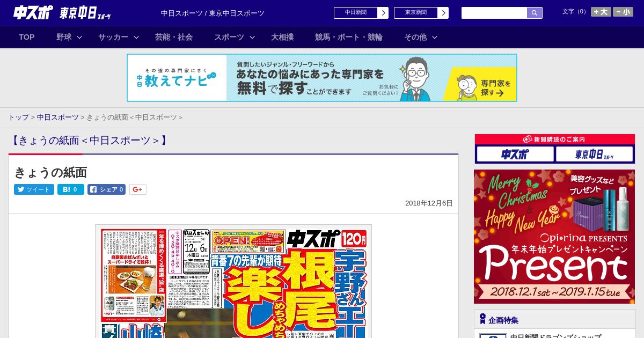The width and height of the screenshot is (644, 338).
Task: Share via the Google+ button
Action: point(138,189)
